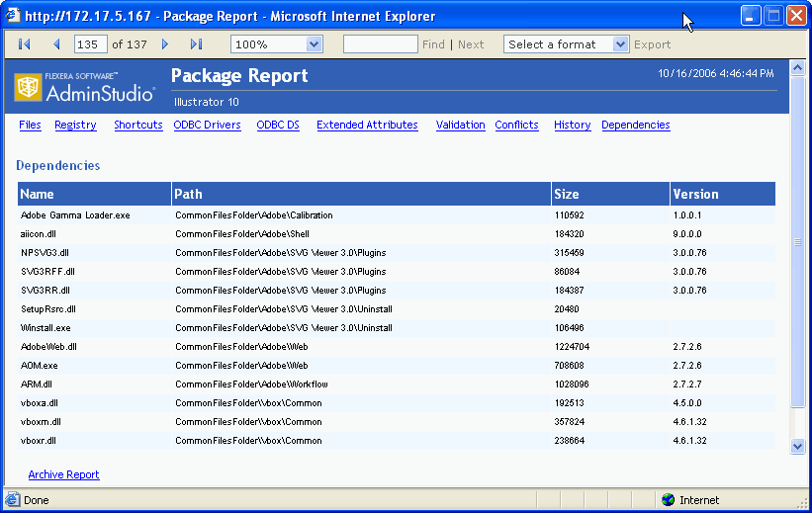Navigate to ODBC Drivers section
812x513 pixels.
[x=207, y=126]
